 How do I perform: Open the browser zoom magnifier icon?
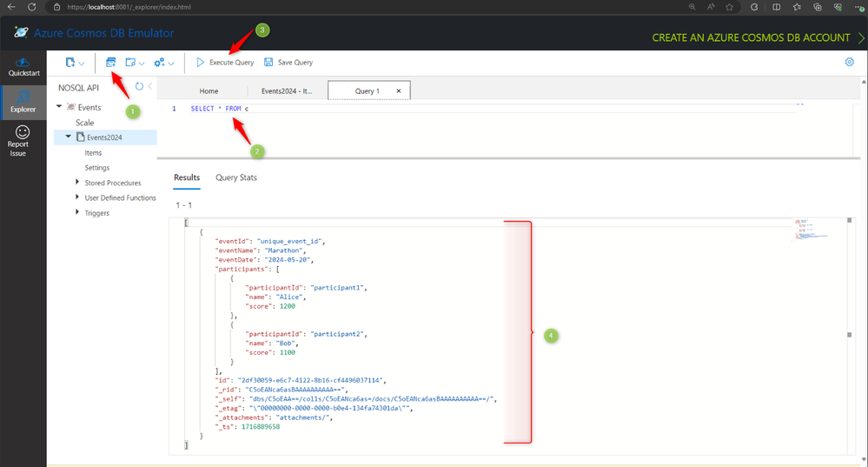(692, 7)
